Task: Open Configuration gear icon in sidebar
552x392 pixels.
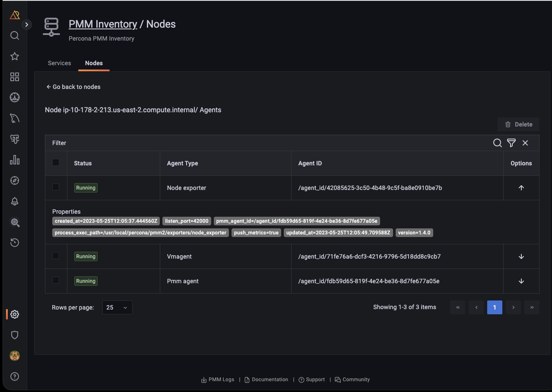Action: tap(15, 314)
